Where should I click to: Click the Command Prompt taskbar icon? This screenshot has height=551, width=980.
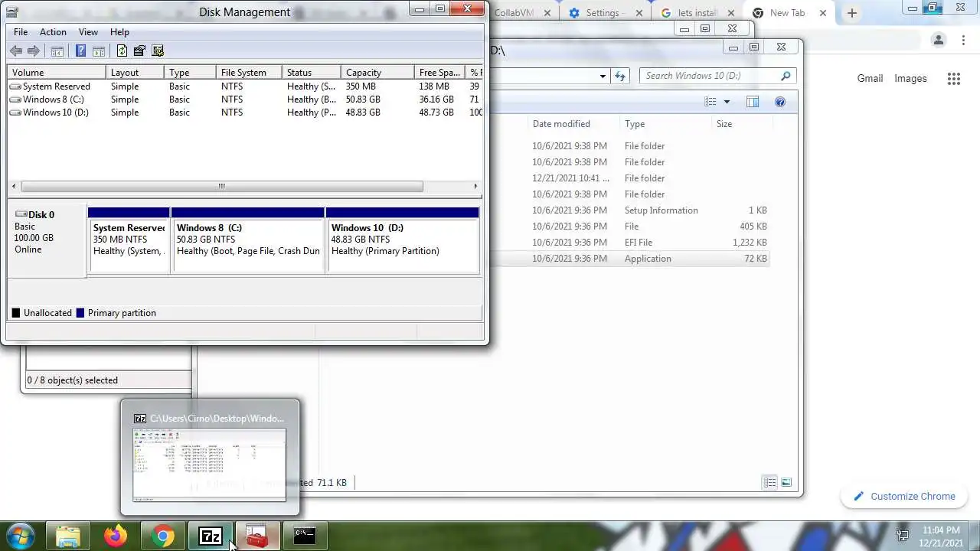click(305, 536)
